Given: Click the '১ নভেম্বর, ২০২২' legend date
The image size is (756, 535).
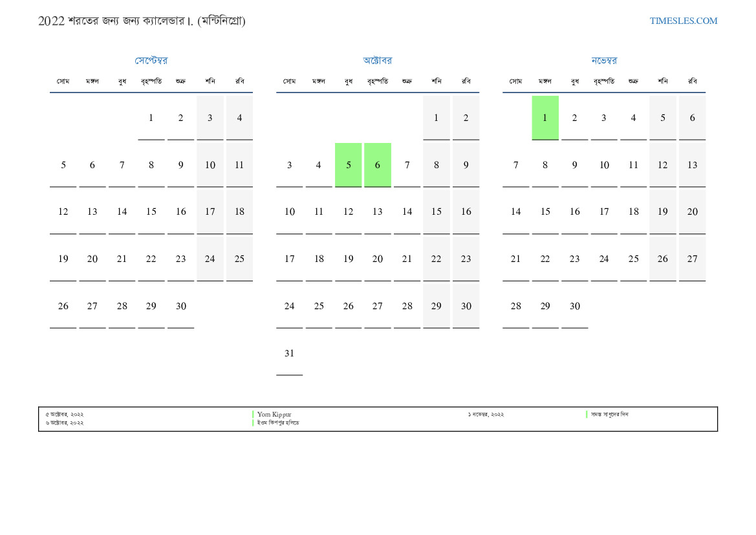Looking at the screenshot, I should 486,414.
